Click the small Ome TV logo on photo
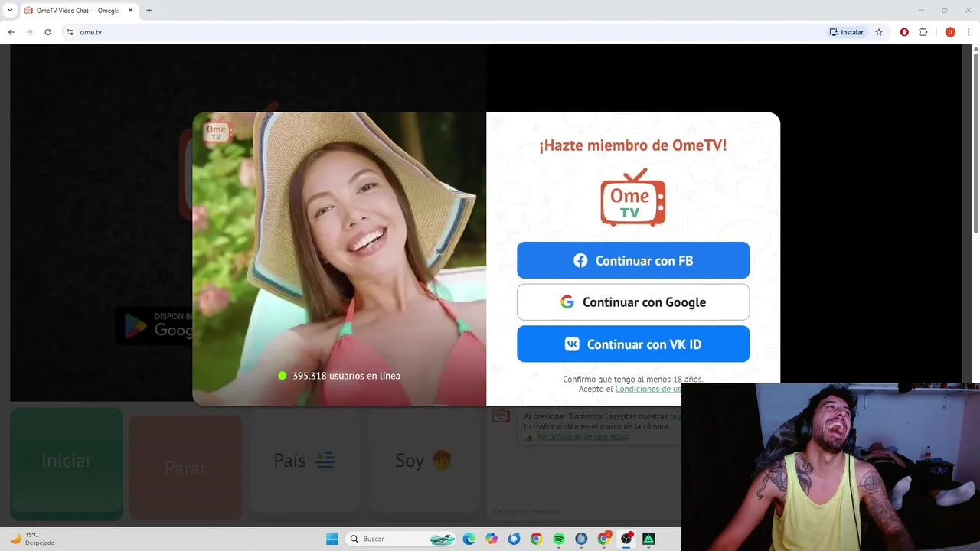980x551 pixels. (216, 132)
